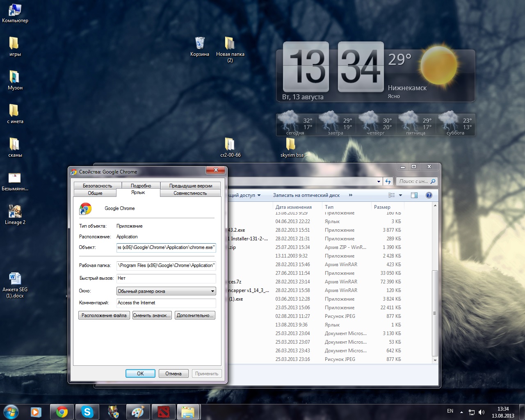Click into the Объект target path field
525x420 pixels.
[166, 247]
